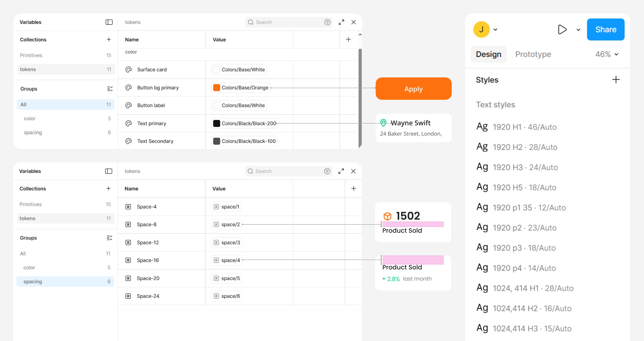
Task: Add a new collection in the top panel
Action: [x=109, y=40]
